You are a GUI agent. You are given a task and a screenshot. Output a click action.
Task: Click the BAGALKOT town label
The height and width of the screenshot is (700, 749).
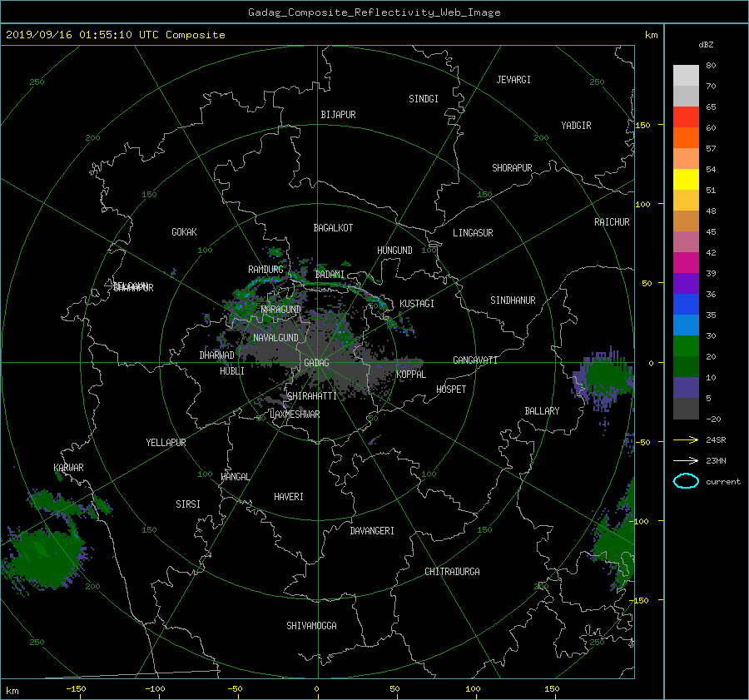333,228
